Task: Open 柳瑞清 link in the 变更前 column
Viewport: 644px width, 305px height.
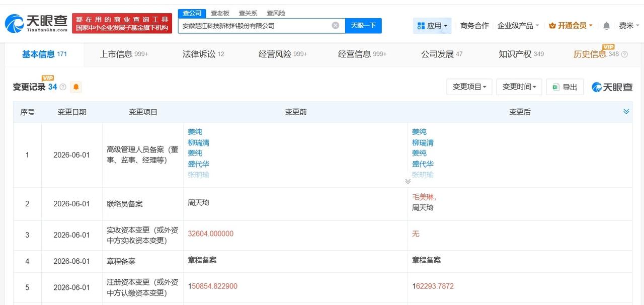Action: point(199,142)
